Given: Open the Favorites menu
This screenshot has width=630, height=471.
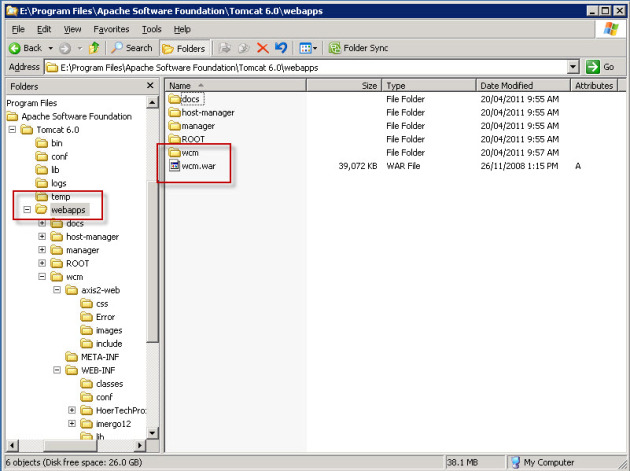Looking at the screenshot, I should [x=111, y=29].
